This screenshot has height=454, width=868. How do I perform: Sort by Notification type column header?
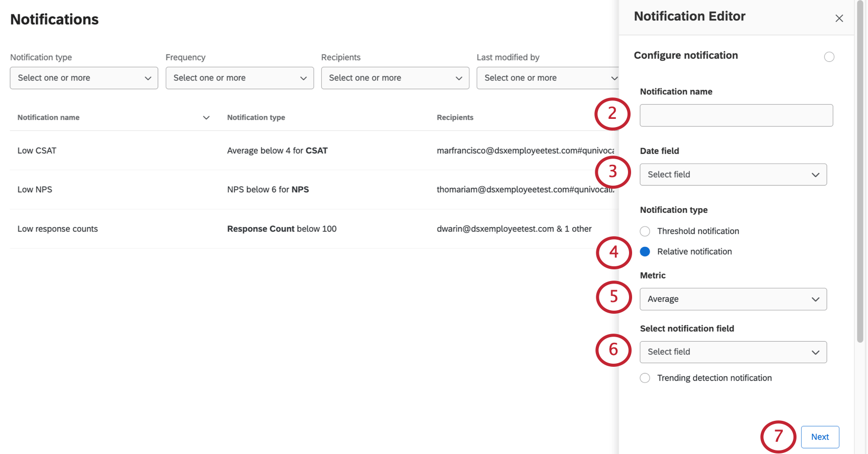click(x=256, y=117)
